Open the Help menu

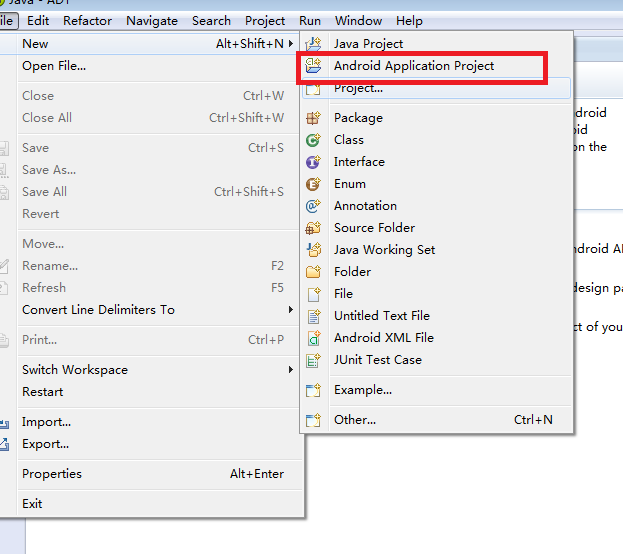coord(409,21)
